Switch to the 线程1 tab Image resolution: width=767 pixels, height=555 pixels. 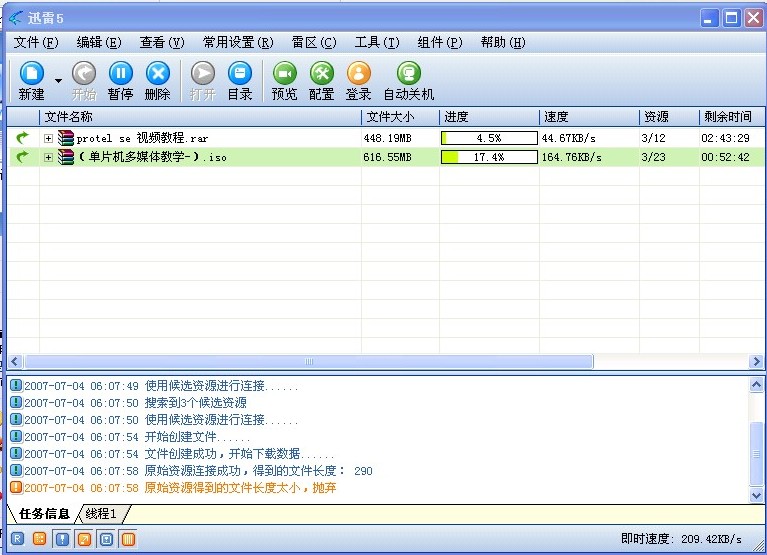click(x=101, y=514)
